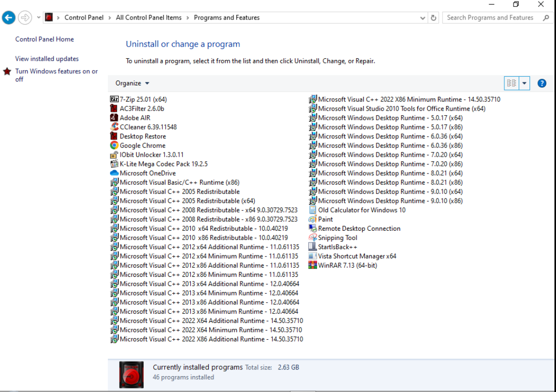Viewport: 556px width, 392px height.
Task: Click the CCleaner icon in list
Action: (x=114, y=127)
